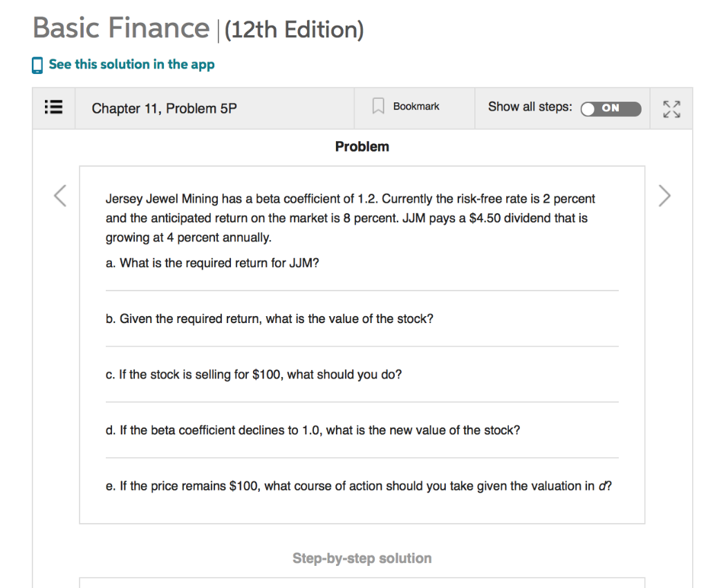Open the table of contents list icon
This screenshot has height=588, width=708.
tap(54, 107)
